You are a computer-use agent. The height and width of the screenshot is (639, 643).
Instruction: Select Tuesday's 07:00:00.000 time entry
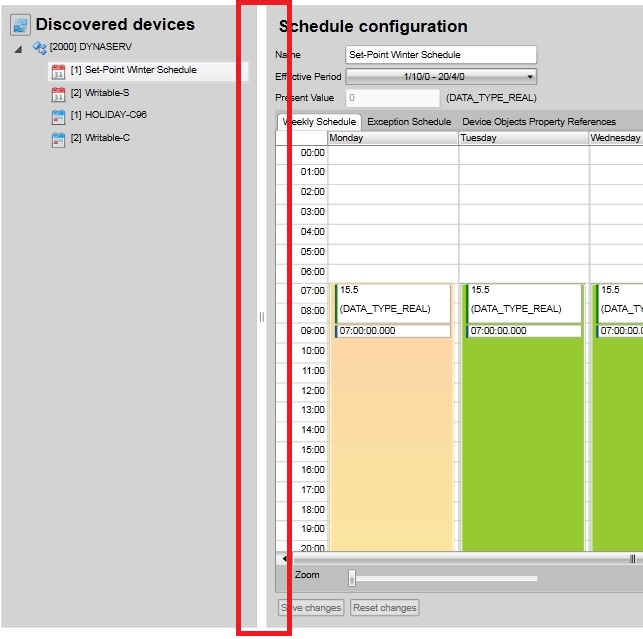tap(523, 331)
